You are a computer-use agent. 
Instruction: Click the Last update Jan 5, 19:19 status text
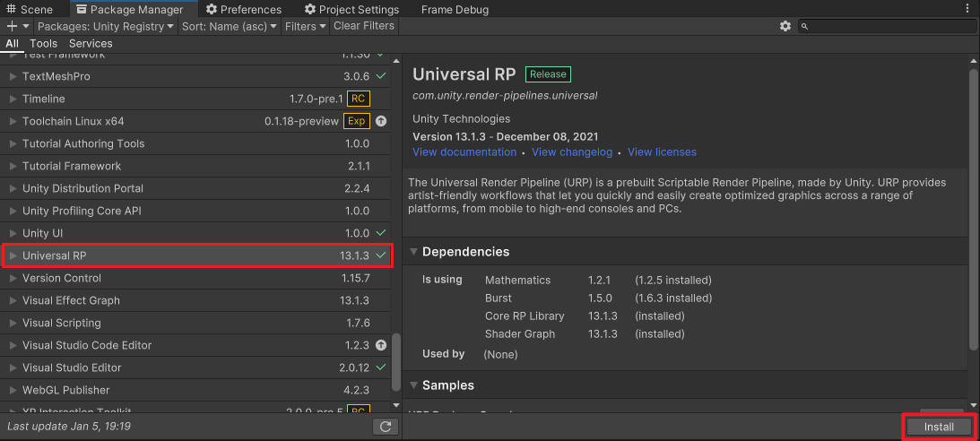pyautogui.click(x=69, y=427)
